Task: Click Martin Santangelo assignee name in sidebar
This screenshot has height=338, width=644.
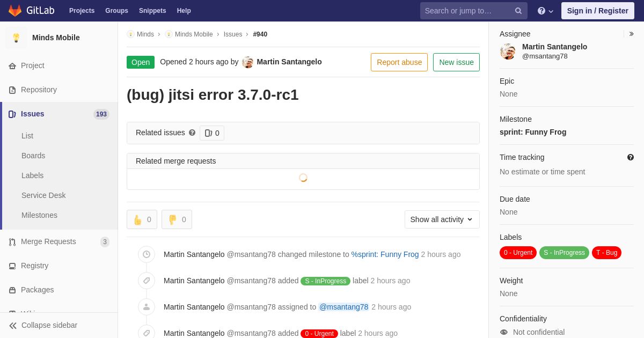Action: pyautogui.click(x=554, y=47)
